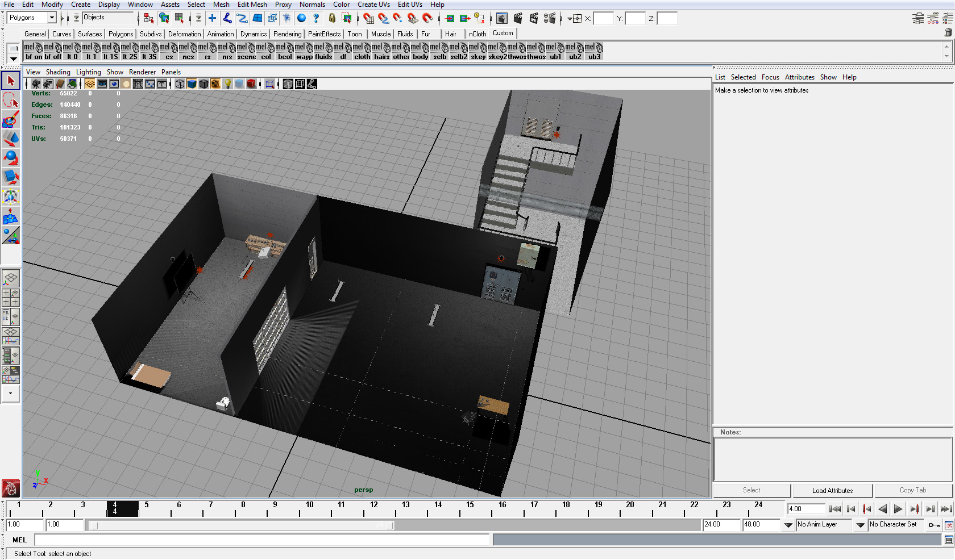Play animation forwards

898,509
